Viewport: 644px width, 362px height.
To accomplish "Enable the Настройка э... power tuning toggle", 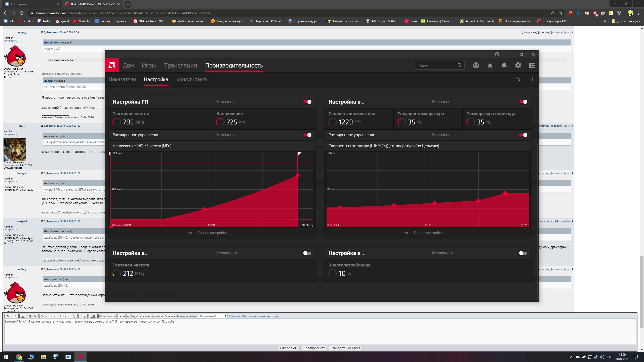I will 523,253.
